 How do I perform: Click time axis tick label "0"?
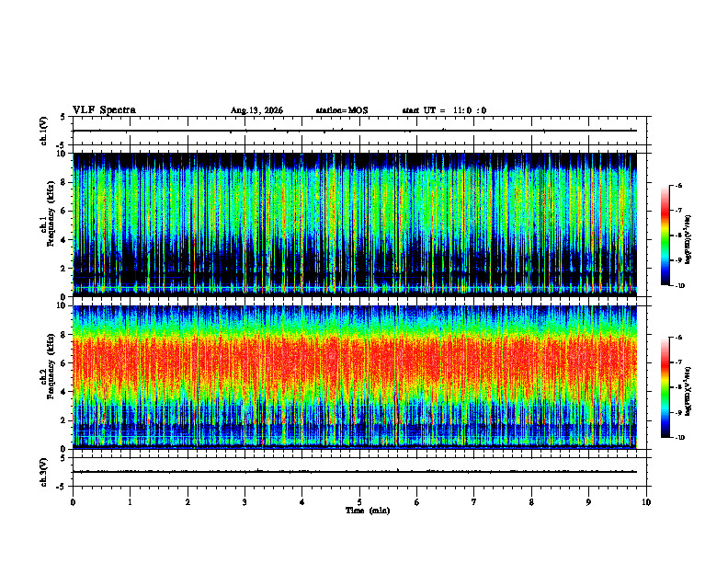pyautogui.click(x=73, y=502)
